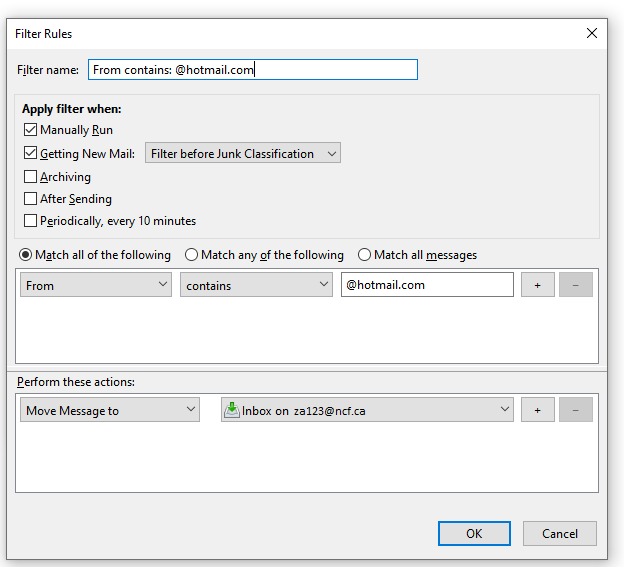This screenshot has height=577, width=629.
Task: Add a new condition row with plus
Action: (x=538, y=285)
